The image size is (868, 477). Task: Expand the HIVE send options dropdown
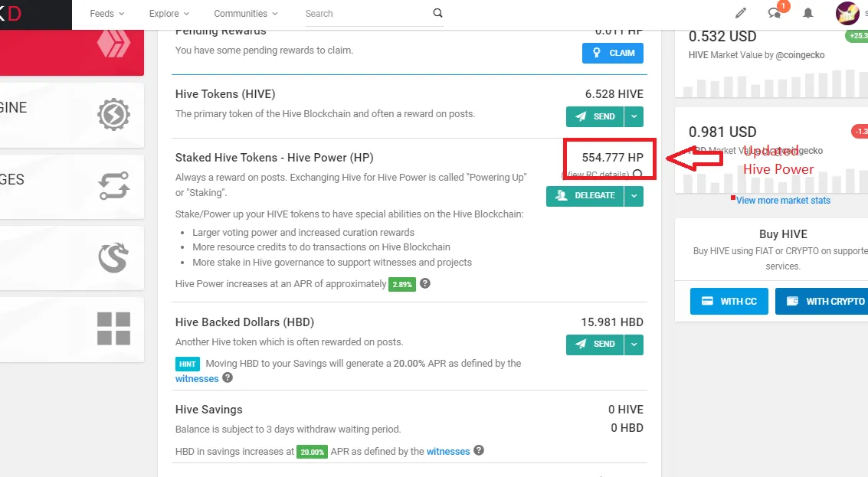[634, 116]
